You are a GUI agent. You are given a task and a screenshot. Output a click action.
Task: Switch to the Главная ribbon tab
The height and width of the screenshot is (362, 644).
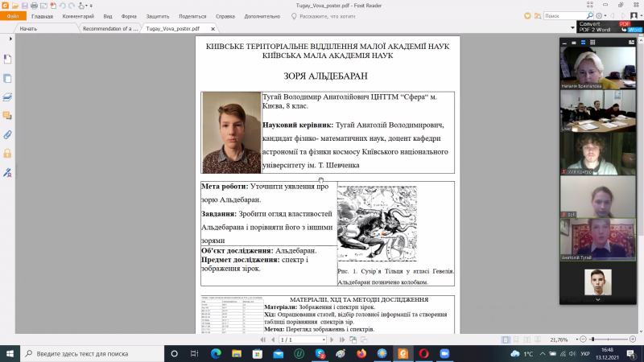43,16
